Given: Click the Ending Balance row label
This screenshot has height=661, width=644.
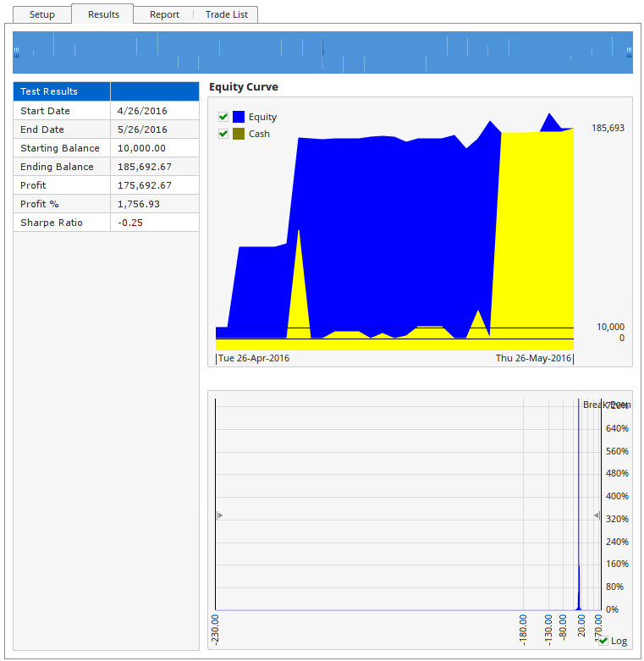Looking at the screenshot, I should pyautogui.click(x=57, y=167).
